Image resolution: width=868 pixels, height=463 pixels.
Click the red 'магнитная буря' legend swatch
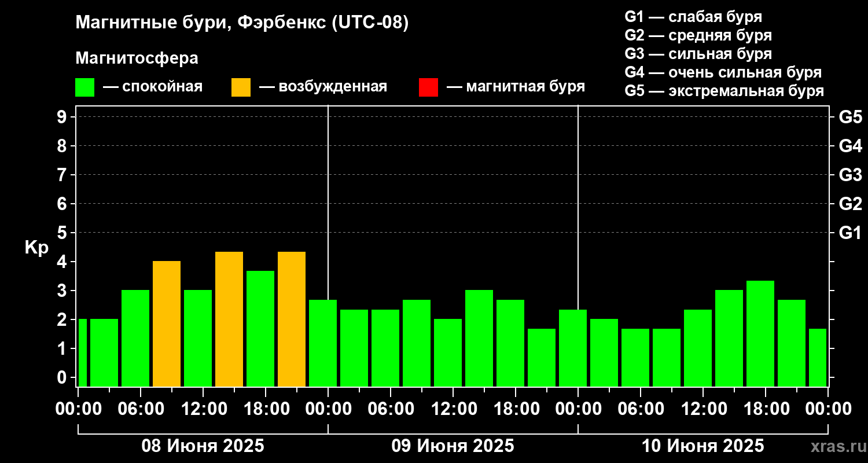(428, 87)
